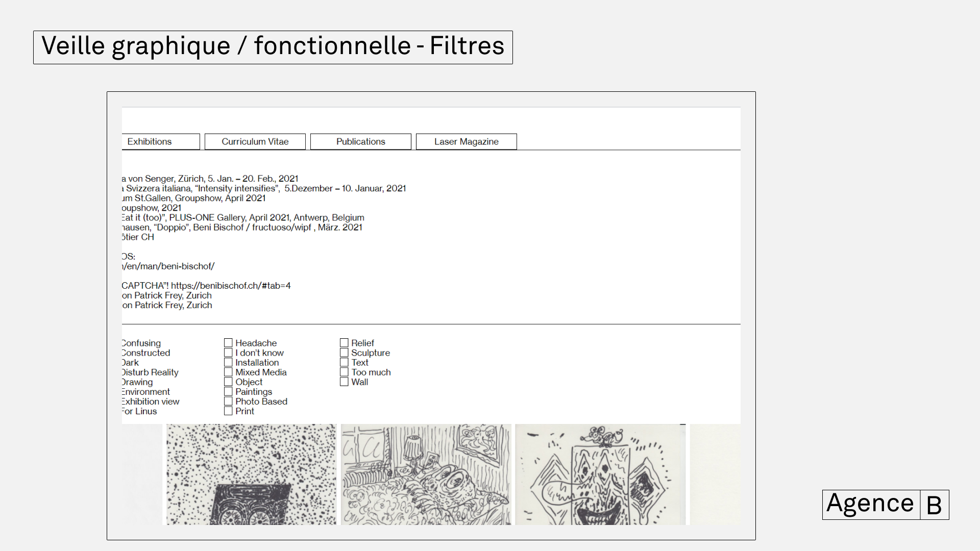This screenshot has width=980, height=551.
Task: Check the Object filter box
Action: [228, 381]
